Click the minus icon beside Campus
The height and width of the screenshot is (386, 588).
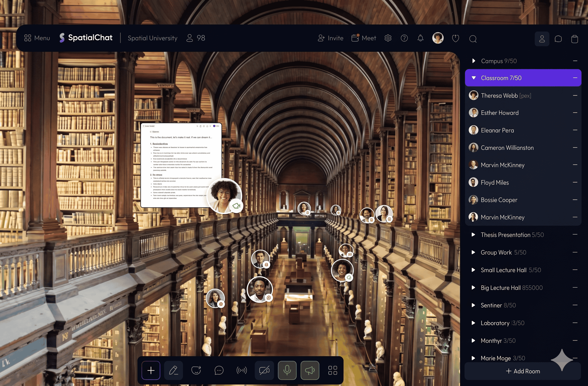click(x=575, y=61)
